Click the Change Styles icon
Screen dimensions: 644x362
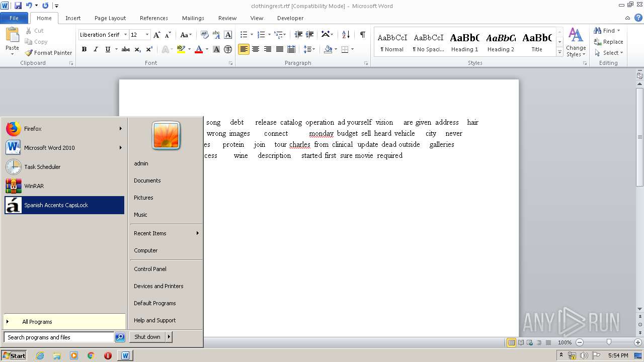tap(576, 42)
